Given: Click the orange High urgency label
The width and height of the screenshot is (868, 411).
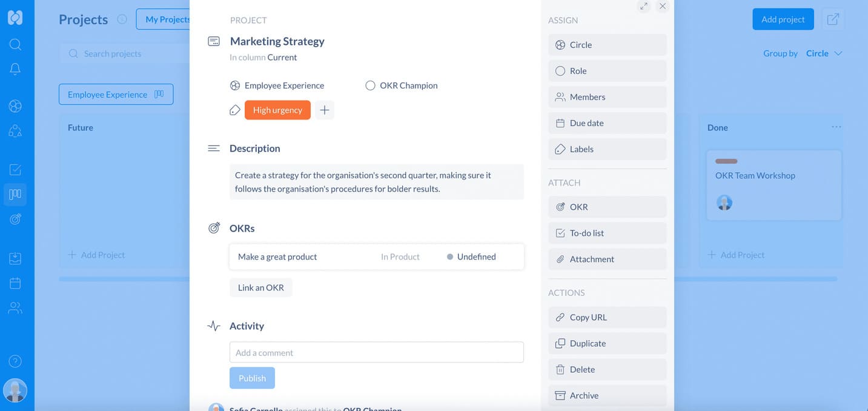Looking at the screenshot, I should coord(277,110).
